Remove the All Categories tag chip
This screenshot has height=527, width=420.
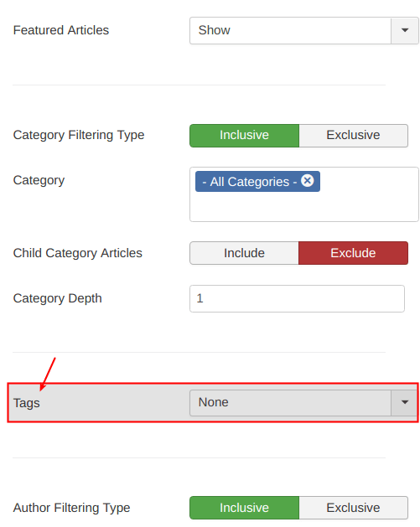tap(307, 181)
